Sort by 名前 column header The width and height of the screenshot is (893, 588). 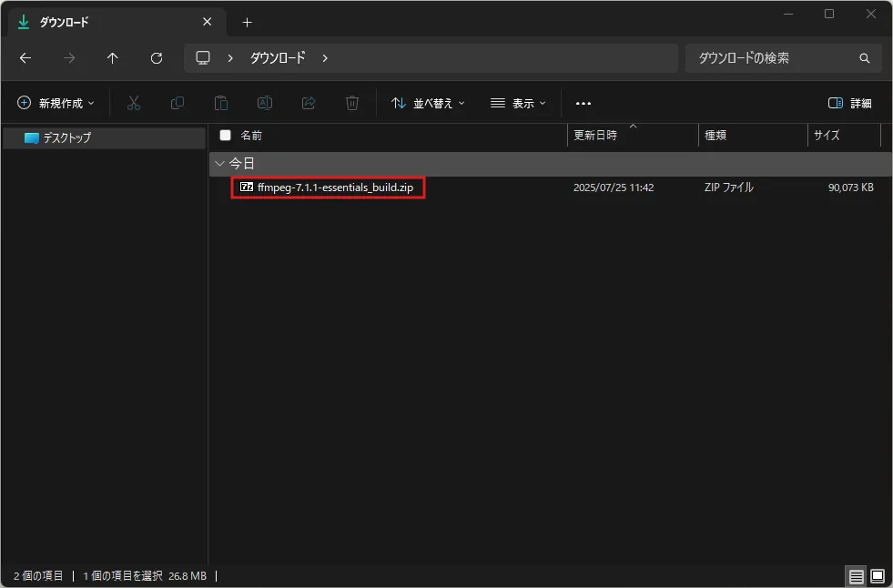pyautogui.click(x=251, y=136)
